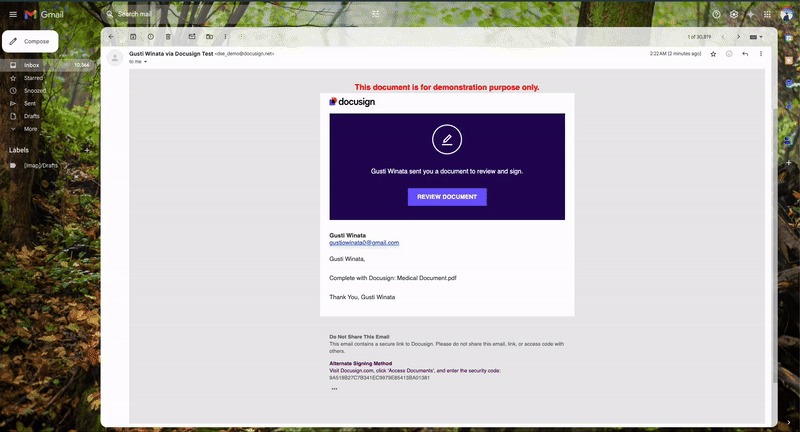The height and width of the screenshot is (432, 800).
Task: Hide the side panel chevron
Action: [789, 422]
